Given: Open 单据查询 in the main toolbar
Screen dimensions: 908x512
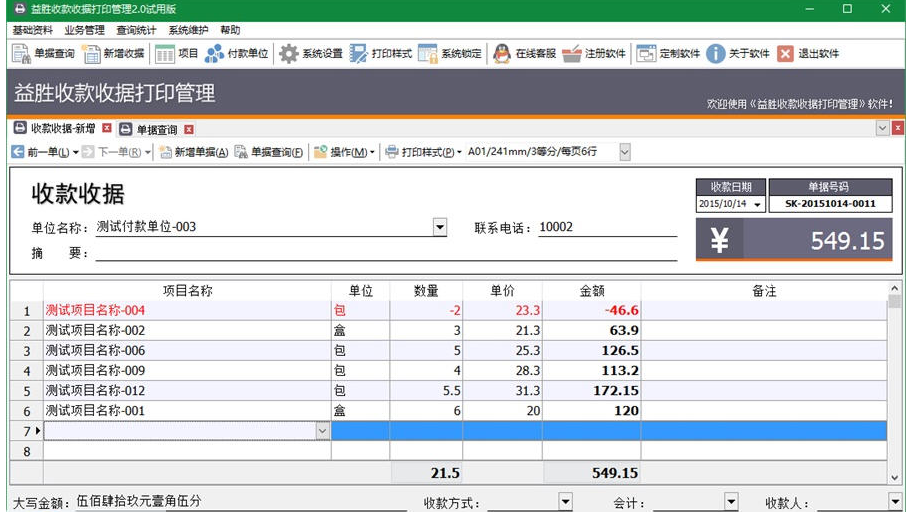Looking at the screenshot, I should coord(44,54).
